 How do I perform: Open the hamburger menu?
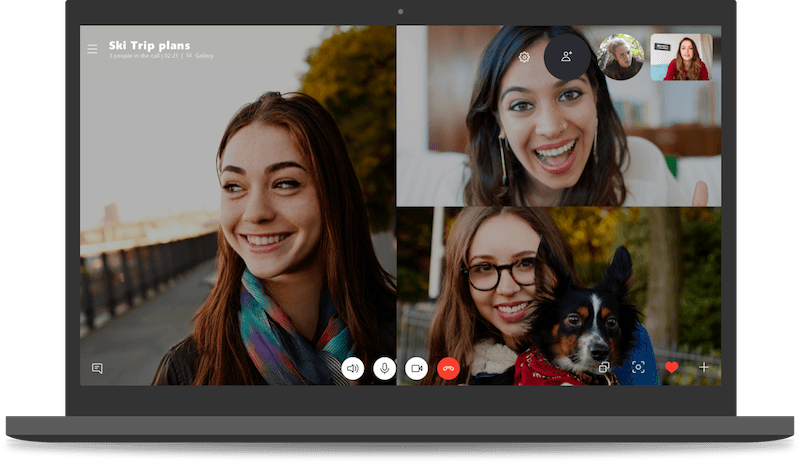(92, 49)
